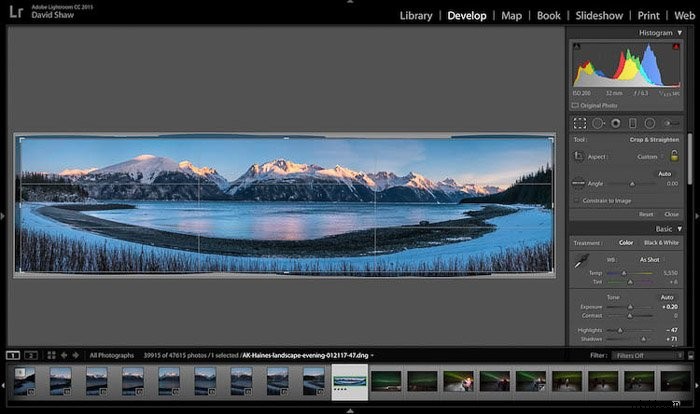The width and height of the screenshot is (700, 414).
Task: Click the Temp slider
Action: tap(630, 273)
